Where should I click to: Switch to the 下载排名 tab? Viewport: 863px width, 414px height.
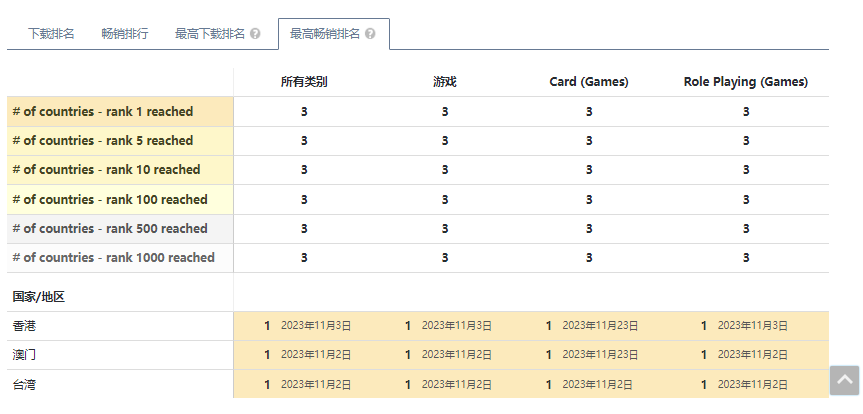click(51, 34)
